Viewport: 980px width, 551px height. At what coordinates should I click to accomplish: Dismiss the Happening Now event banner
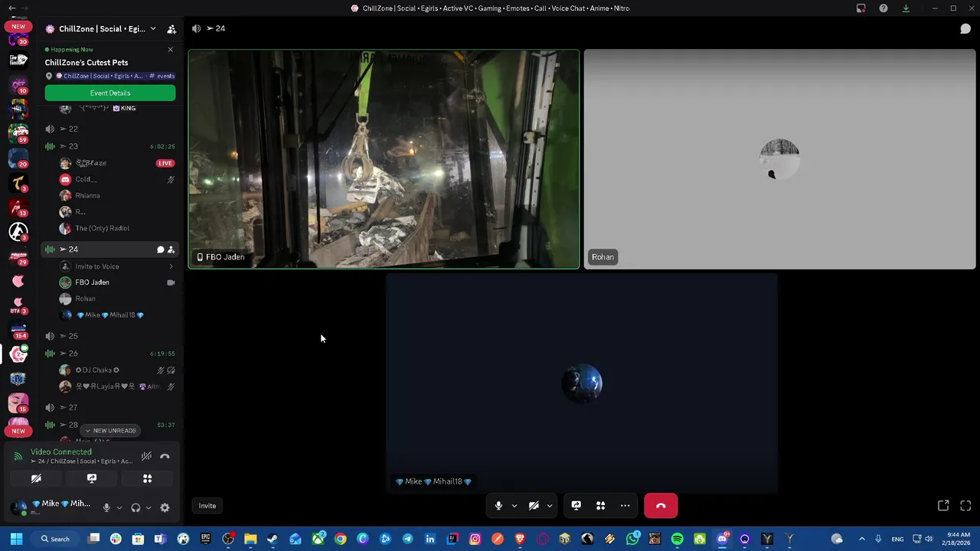point(170,50)
